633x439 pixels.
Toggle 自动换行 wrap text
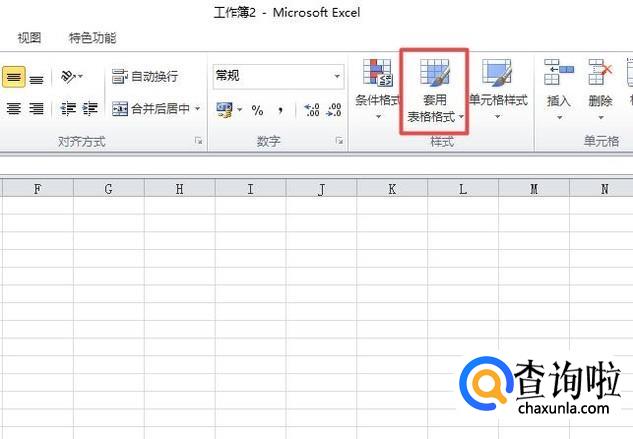pyautogui.click(x=145, y=76)
